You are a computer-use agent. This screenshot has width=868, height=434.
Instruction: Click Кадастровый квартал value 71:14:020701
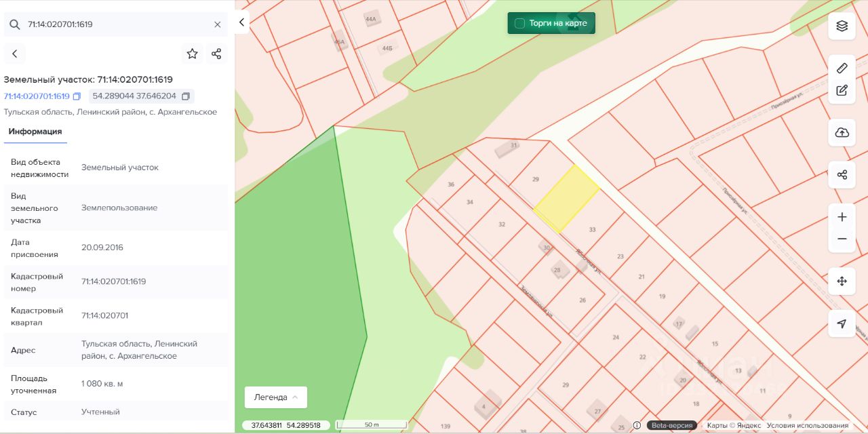(x=104, y=315)
